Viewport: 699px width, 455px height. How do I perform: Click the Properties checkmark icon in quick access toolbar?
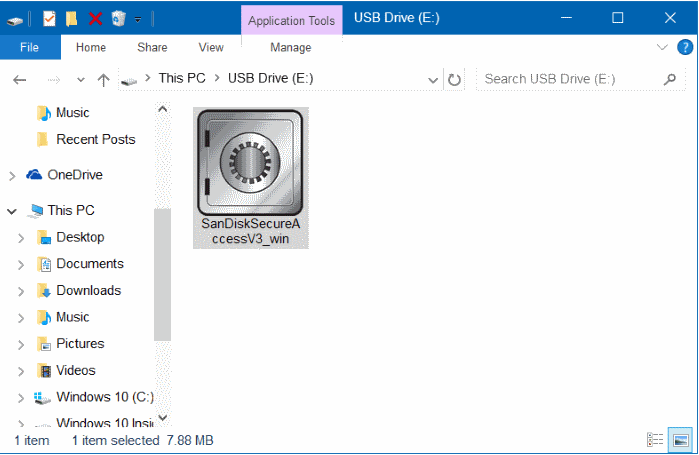(x=49, y=19)
